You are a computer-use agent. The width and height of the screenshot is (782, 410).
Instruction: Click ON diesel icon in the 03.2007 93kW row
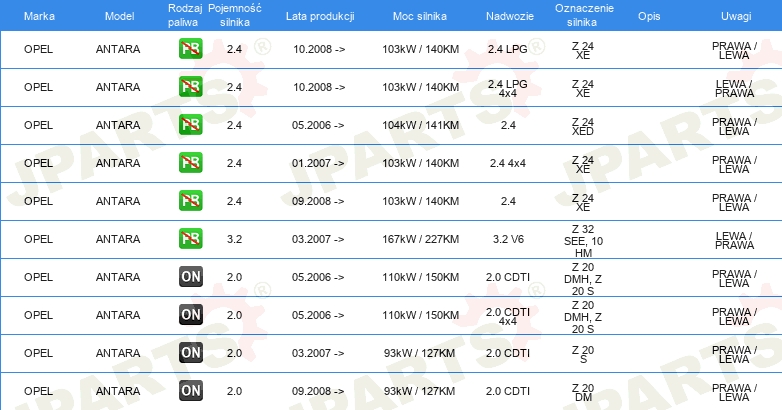tap(191, 353)
